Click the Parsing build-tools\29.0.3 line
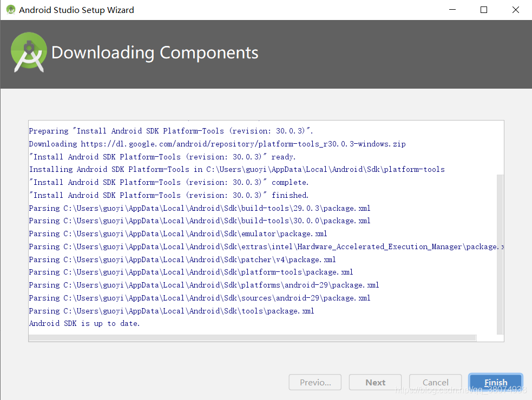The width and height of the screenshot is (532, 400). (200, 208)
